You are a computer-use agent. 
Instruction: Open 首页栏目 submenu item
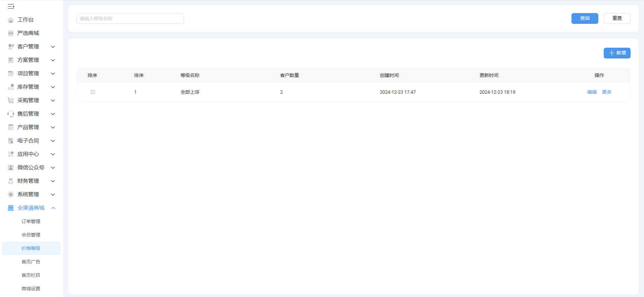(x=31, y=275)
